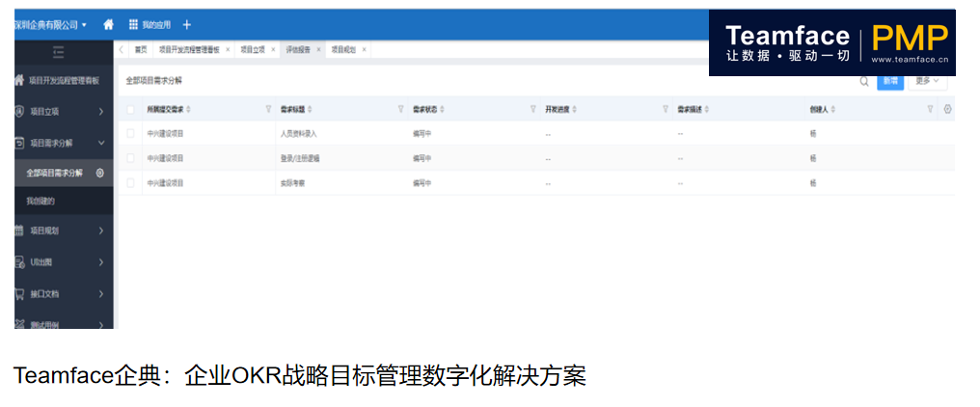Collapse the 项目需求分解 sidebar section
980x407 pixels.
(x=100, y=143)
